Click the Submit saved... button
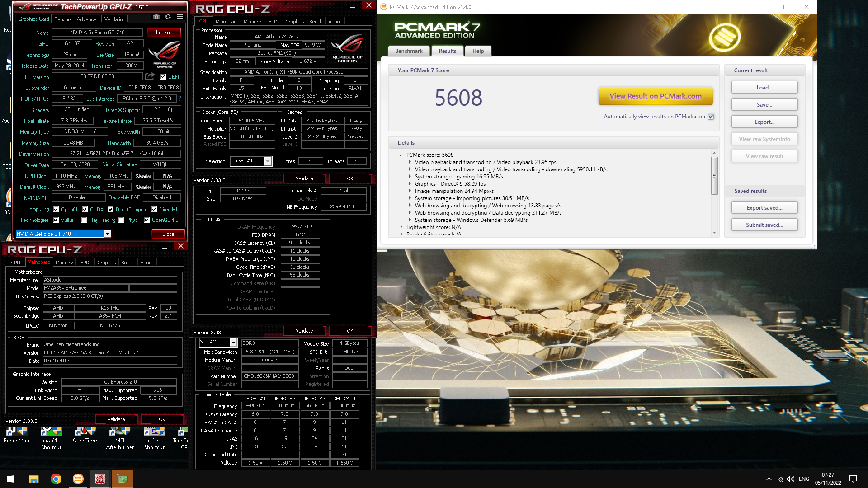This screenshot has width=868, height=488. tap(764, 225)
